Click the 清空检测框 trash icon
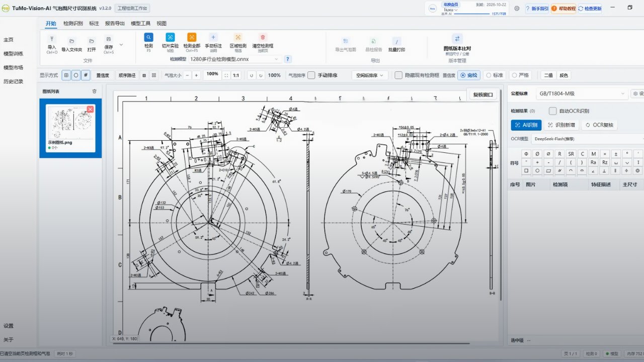The height and width of the screenshot is (362, 644). pos(263,37)
